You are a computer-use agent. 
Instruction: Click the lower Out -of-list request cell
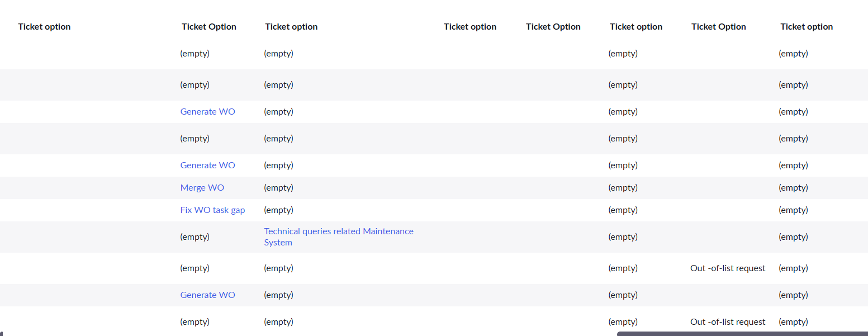(728, 322)
